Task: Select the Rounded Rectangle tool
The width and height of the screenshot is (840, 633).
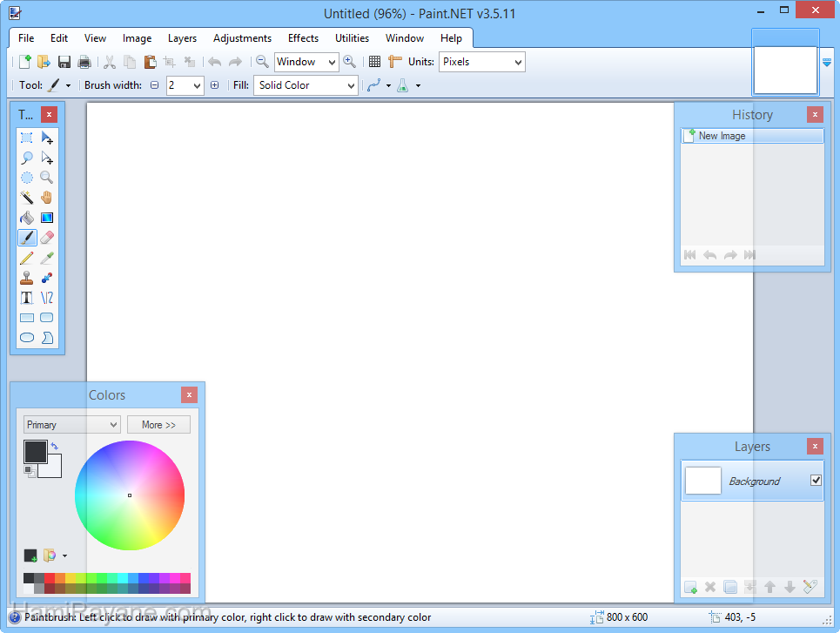Action: [x=47, y=317]
